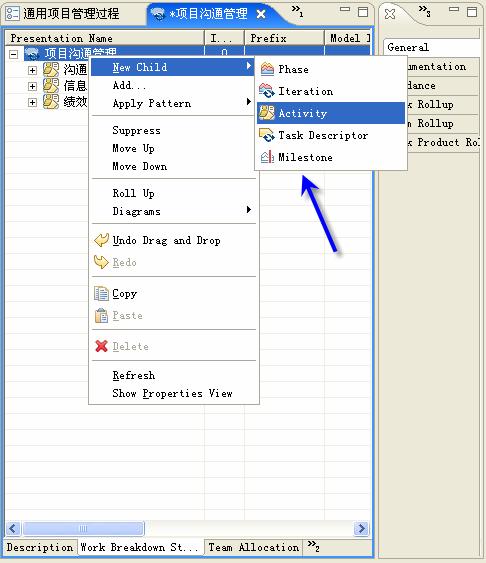Screen dimensions: 486x563
Task: Click the red Delete X icon
Action: 102,346
